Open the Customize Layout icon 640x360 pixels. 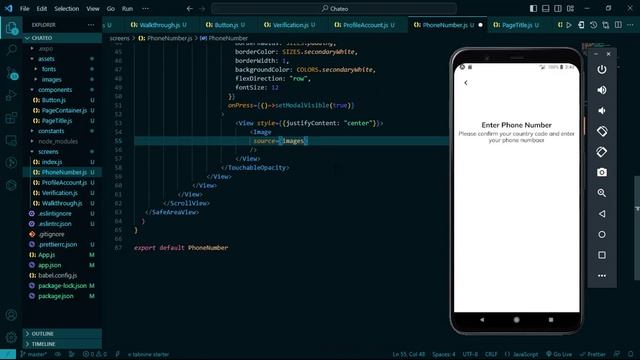click(x=570, y=9)
